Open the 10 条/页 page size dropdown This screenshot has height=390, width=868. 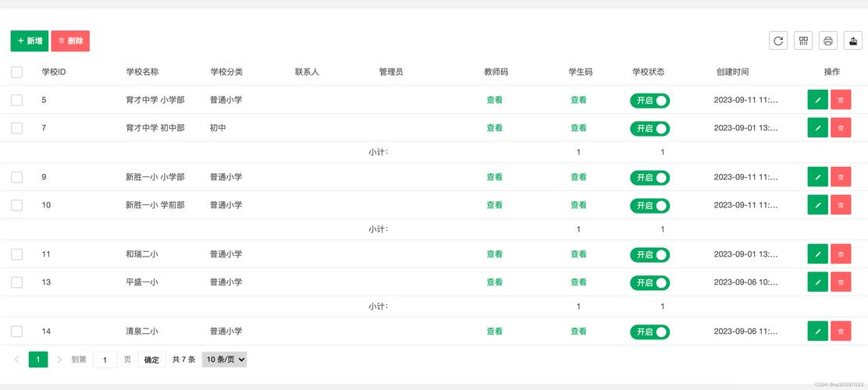(x=225, y=360)
